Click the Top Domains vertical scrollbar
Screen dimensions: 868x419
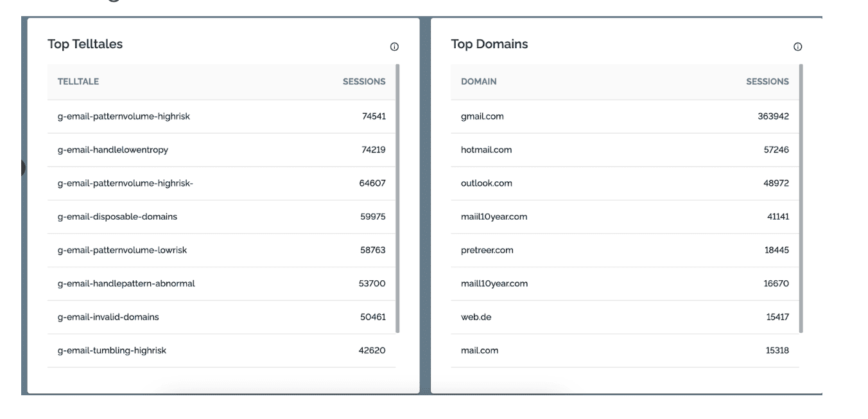pos(801,198)
